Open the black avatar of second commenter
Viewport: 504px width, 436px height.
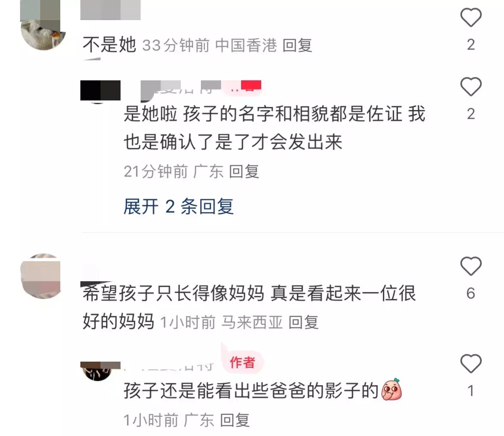coord(100,91)
